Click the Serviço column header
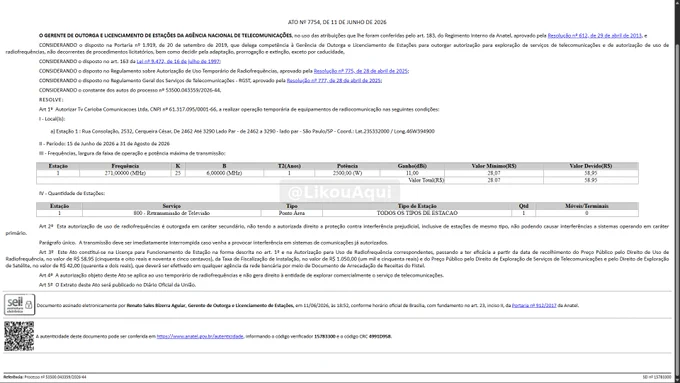Screen dimensions: 680x383 pyautogui.click(x=172, y=206)
